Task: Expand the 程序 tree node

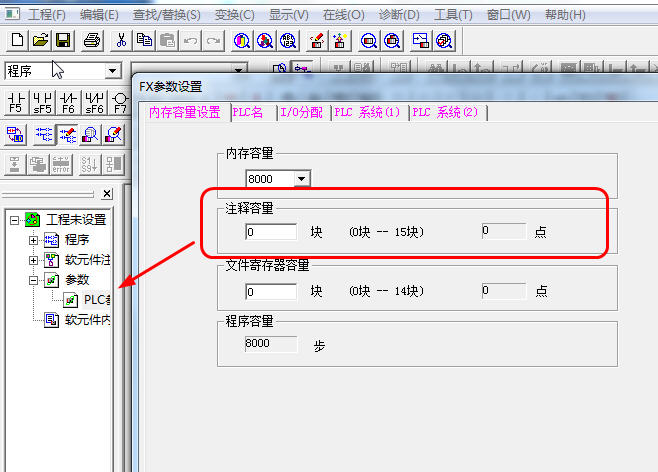Action: pos(34,240)
